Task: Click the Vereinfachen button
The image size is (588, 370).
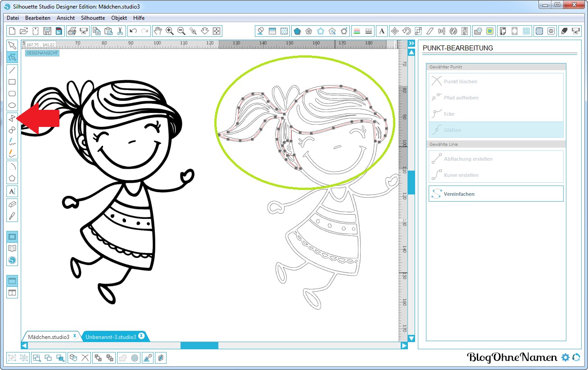Action: (496, 194)
